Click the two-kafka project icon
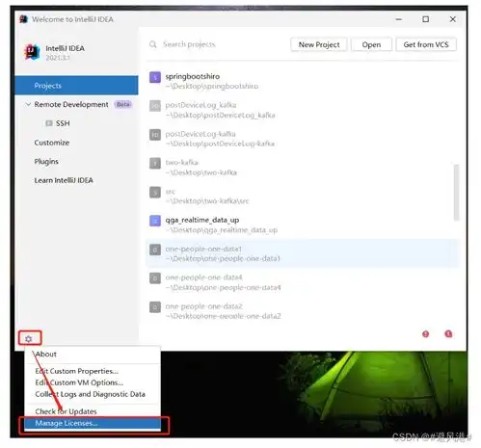481x448 pixels. [x=155, y=163]
